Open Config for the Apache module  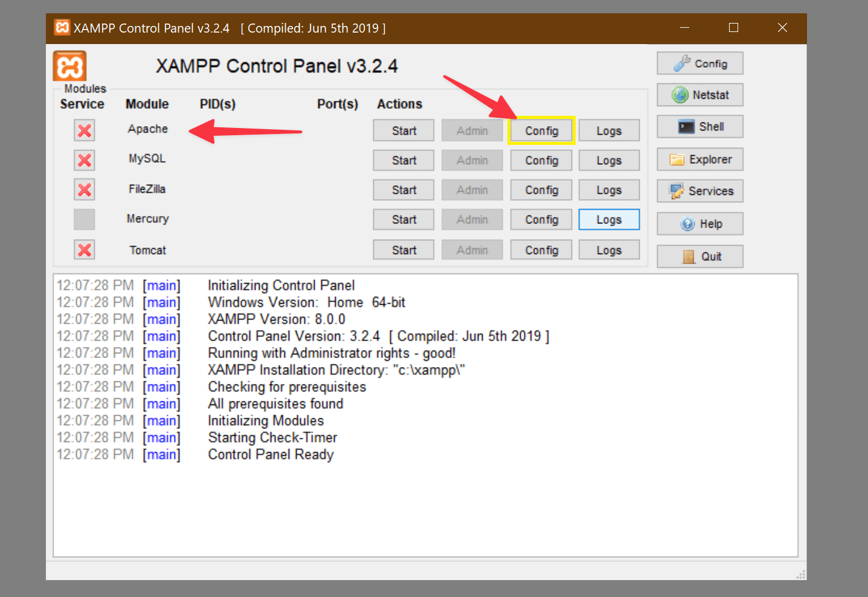541,130
